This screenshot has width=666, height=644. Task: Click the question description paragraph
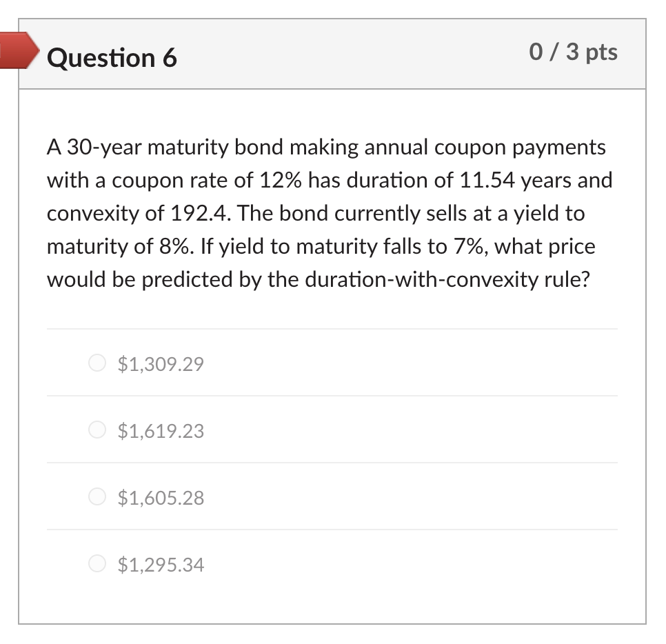(x=330, y=213)
